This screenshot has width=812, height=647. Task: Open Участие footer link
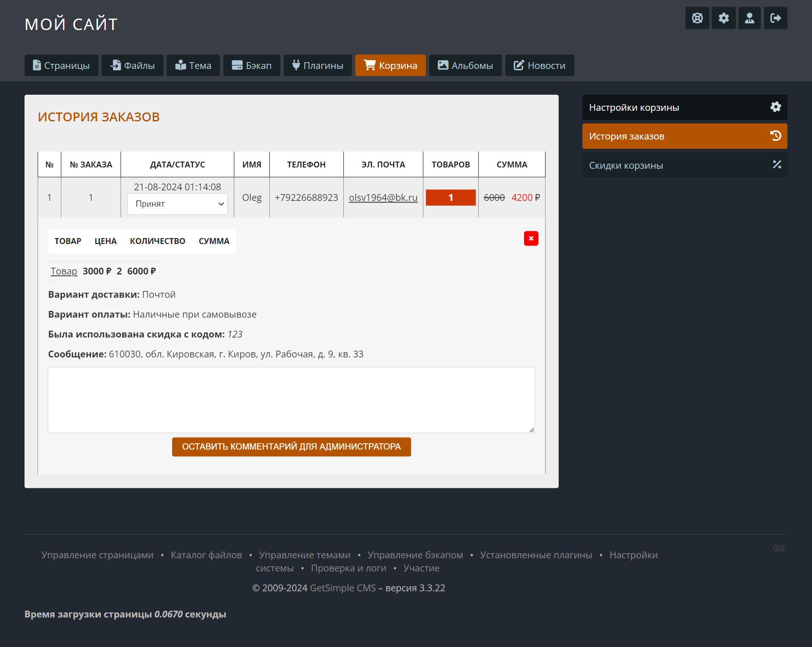click(421, 568)
